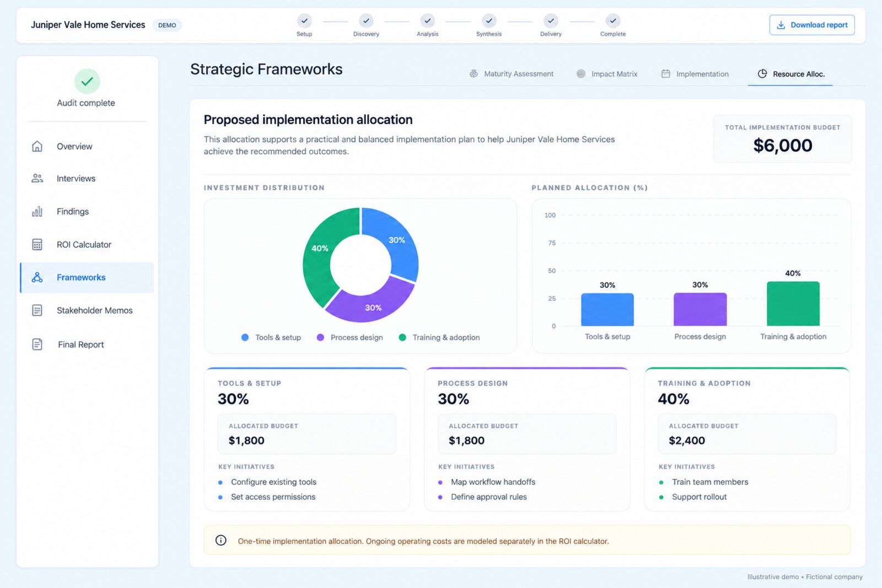Open the Implementation tab
This screenshot has height=588, width=882.
point(695,74)
